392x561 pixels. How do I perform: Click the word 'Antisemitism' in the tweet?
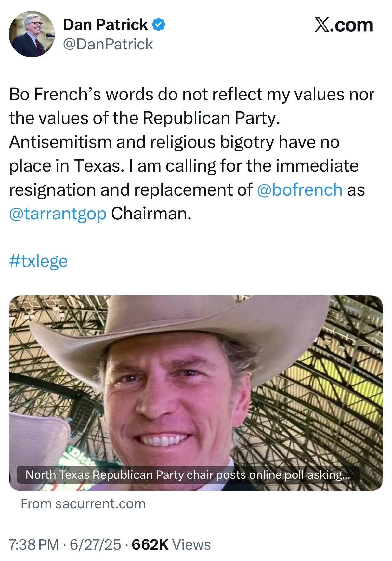pos(60,142)
